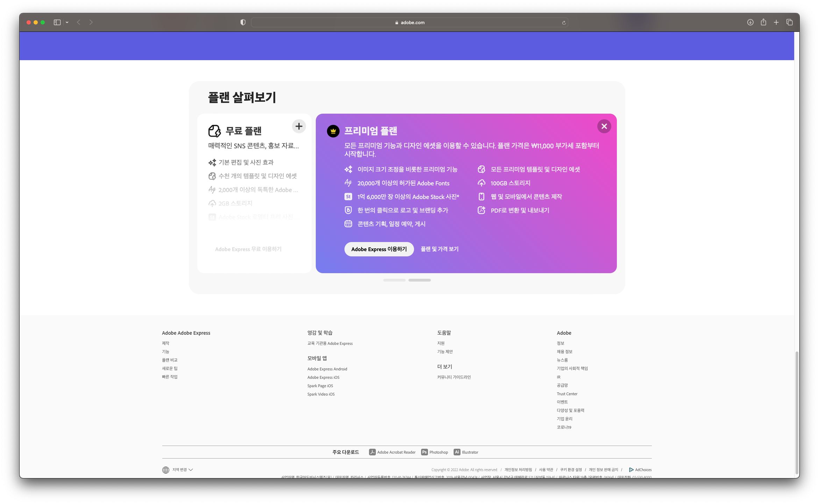The height and width of the screenshot is (504, 819).
Task: Click the Adobe Express 이용하기 button
Action: pos(379,249)
